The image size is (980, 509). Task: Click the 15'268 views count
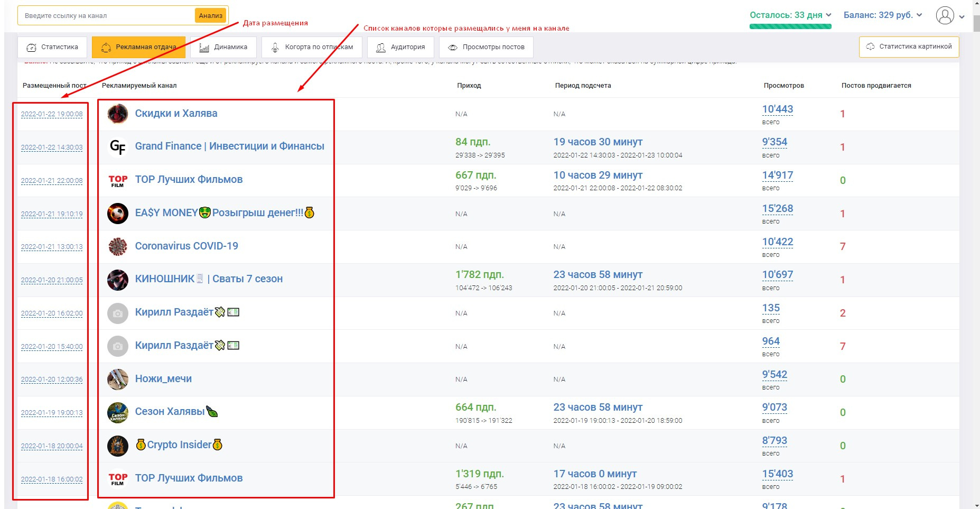click(778, 208)
